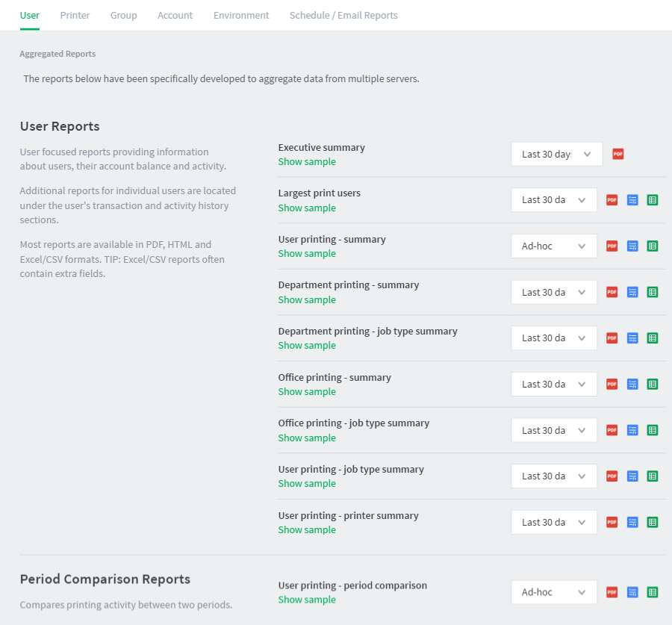This screenshot has height=625, width=672.
Task: Select the Environment tab
Action: pyautogui.click(x=241, y=16)
